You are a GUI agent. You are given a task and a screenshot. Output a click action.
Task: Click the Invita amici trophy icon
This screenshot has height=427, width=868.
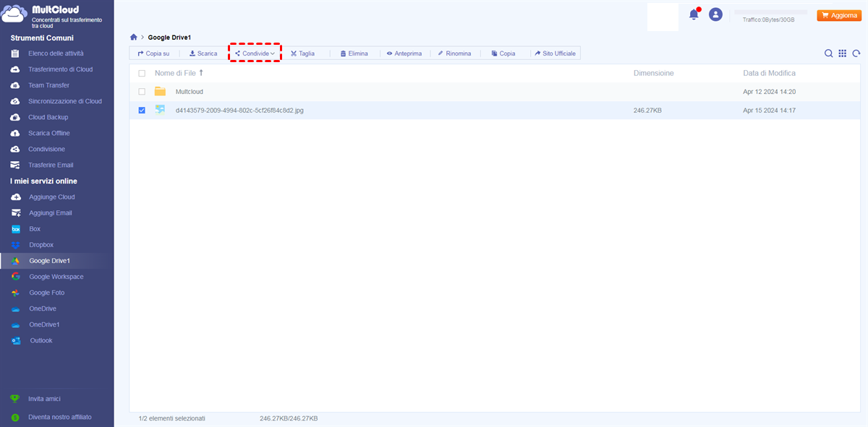click(15, 399)
